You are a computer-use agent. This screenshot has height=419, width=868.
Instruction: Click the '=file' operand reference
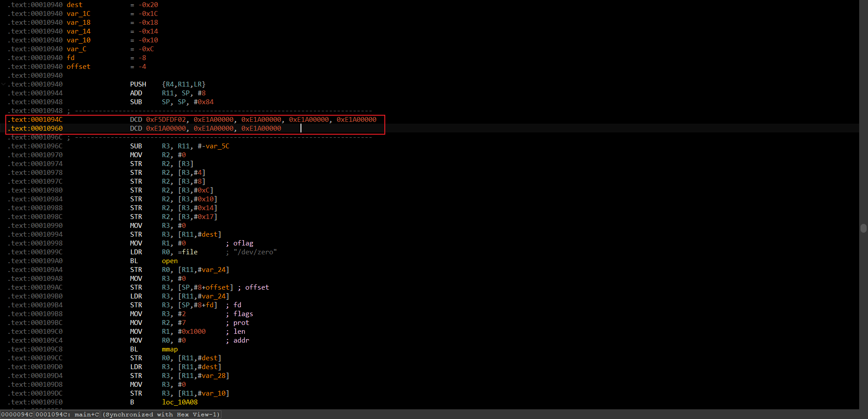[x=188, y=252]
